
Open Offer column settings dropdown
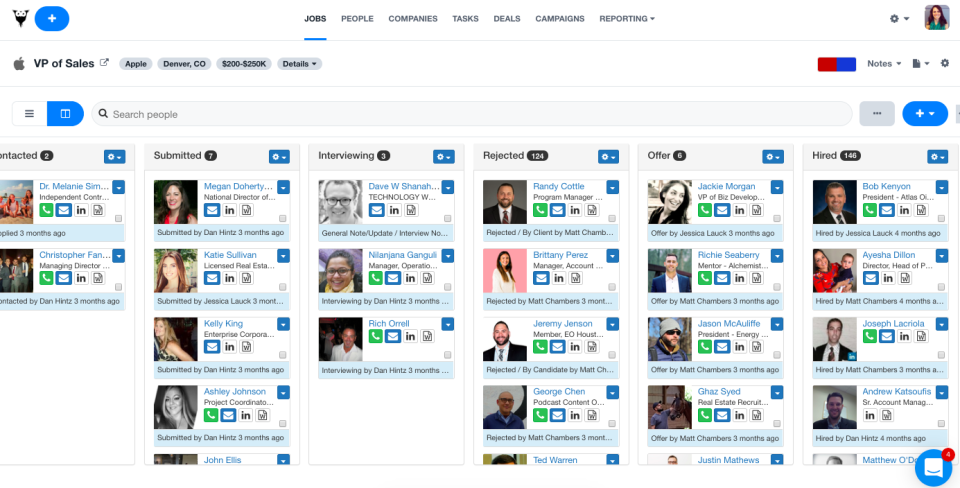[773, 157]
